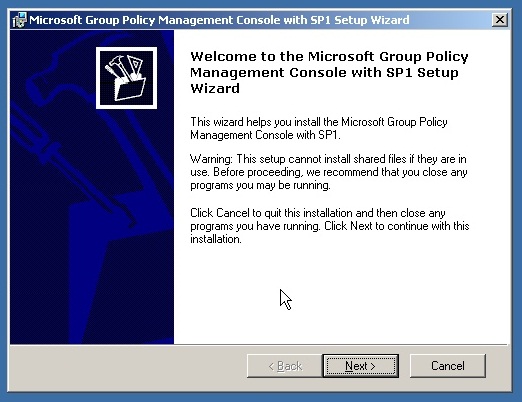Close the Setup Wizard with the X button
This screenshot has height=402, width=522.
[500, 20]
